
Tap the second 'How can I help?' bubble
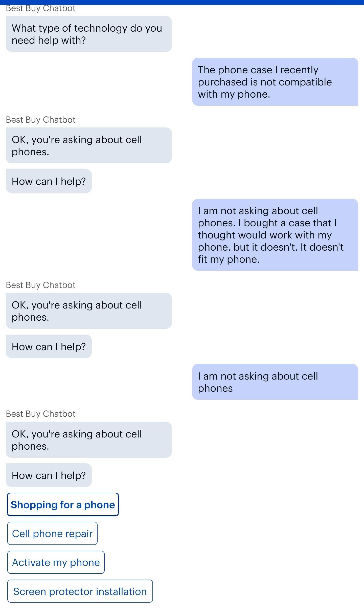[49, 346]
